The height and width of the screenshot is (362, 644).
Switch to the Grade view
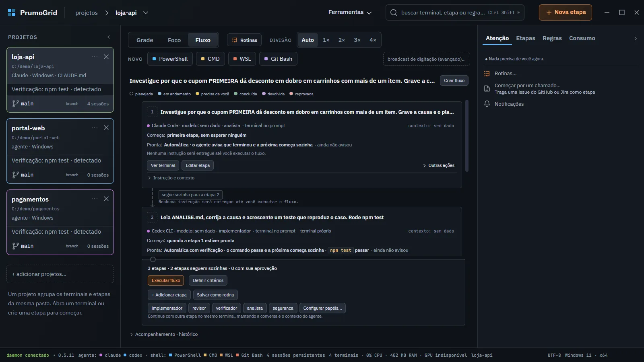144,40
